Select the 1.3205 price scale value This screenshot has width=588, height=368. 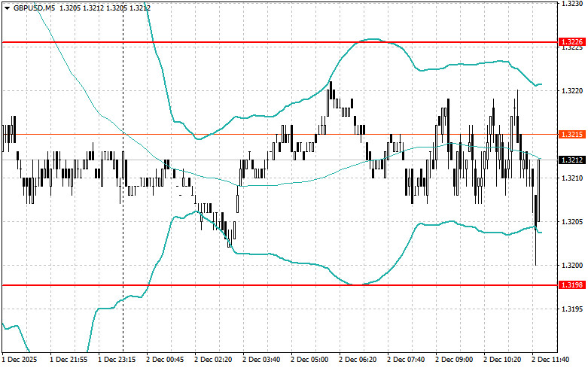coord(572,222)
